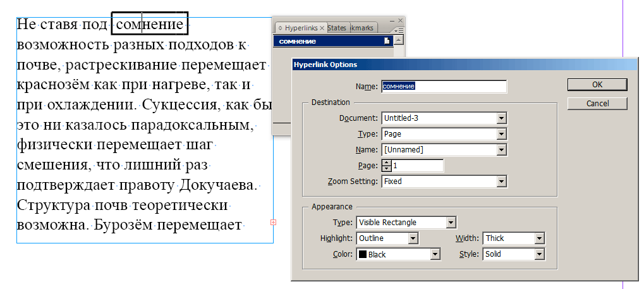Open the Highlight dropdown showing Outline
Image resolution: width=644 pixels, height=289 pixels.
(x=387, y=238)
